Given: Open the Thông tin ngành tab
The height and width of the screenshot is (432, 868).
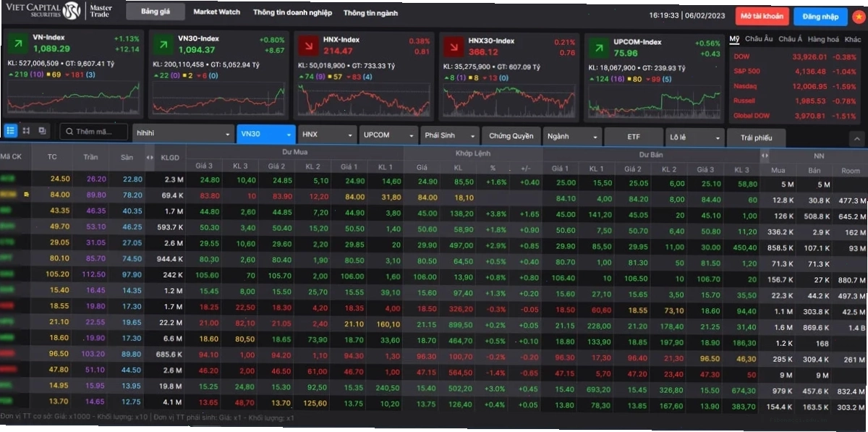Looking at the screenshot, I should click(x=370, y=13).
